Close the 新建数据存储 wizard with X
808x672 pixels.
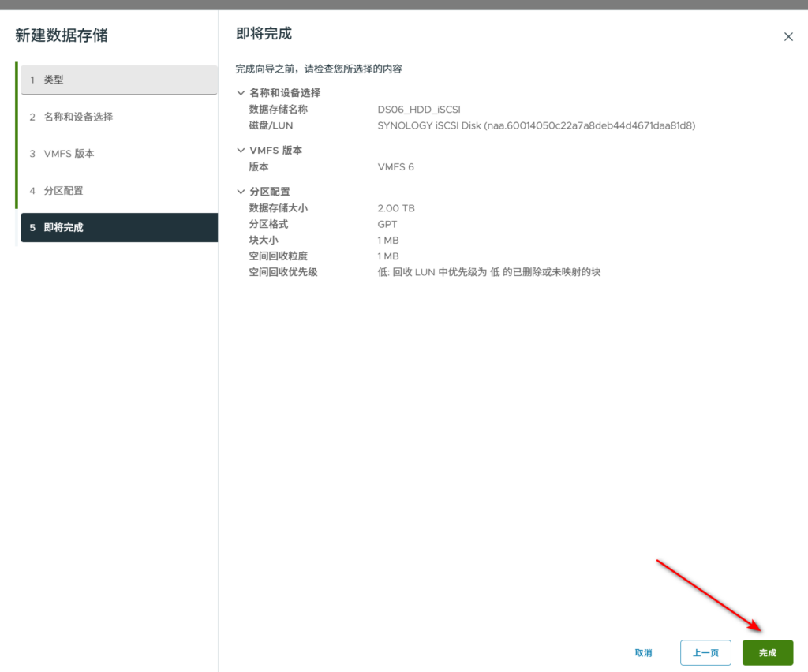pos(787,36)
